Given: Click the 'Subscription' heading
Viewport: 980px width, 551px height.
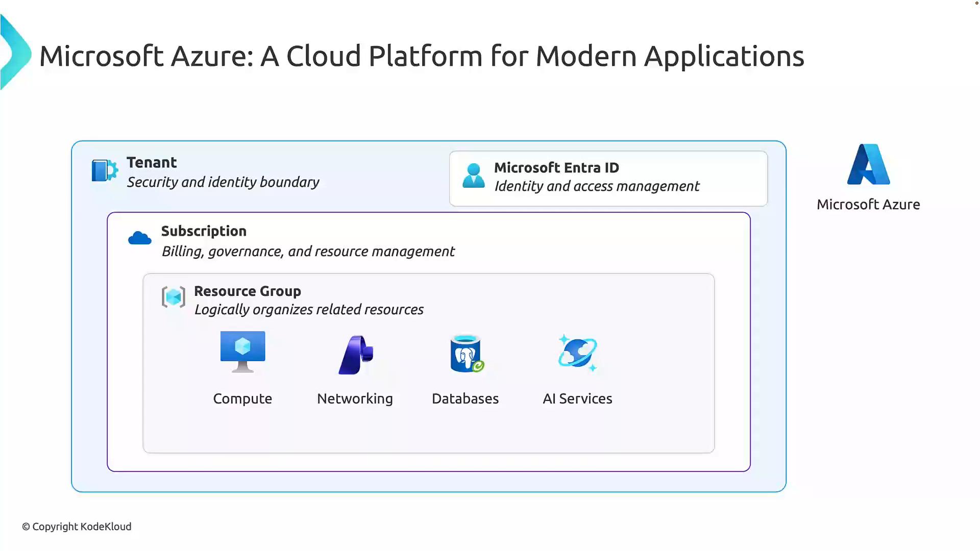Looking at the screenshot, I should tap(204, 231).
